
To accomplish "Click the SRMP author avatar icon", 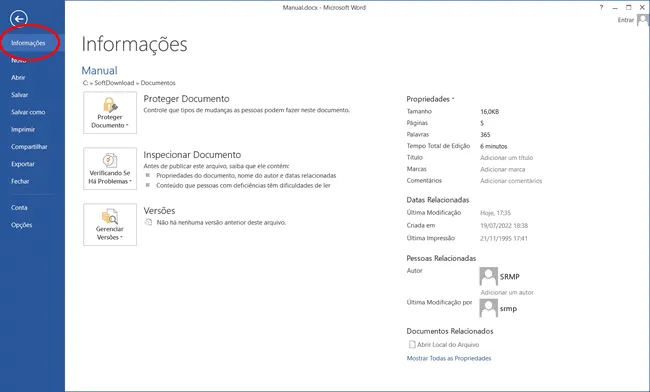I will 488,276.
